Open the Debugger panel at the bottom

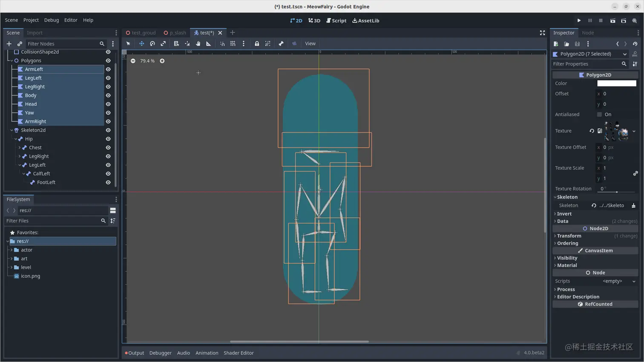click(x=160, y=353)
